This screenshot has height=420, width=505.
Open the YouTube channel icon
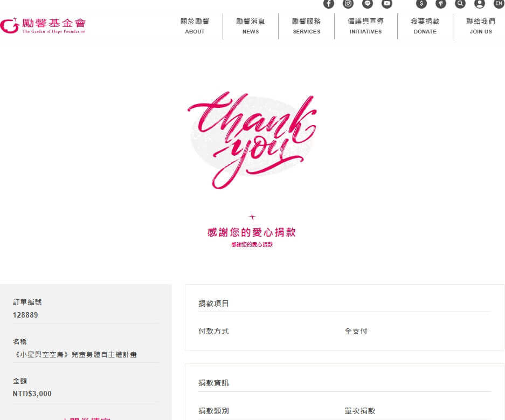(387, 4)
